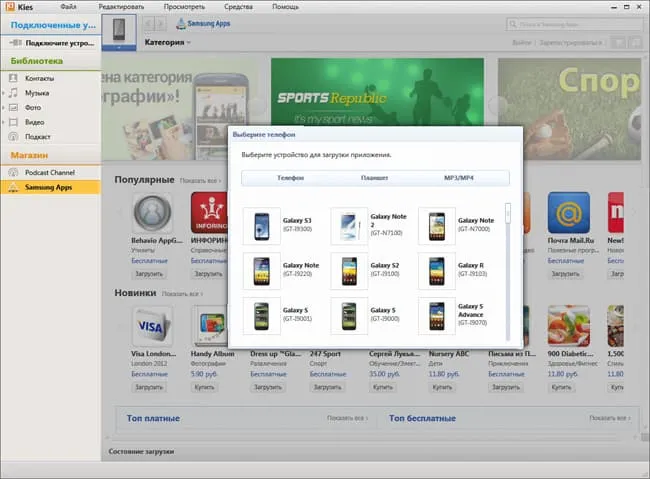This screenshot has height=479, width=650.
Task: Click the Samsung Apps search field
Action: [x=575, y=24]
